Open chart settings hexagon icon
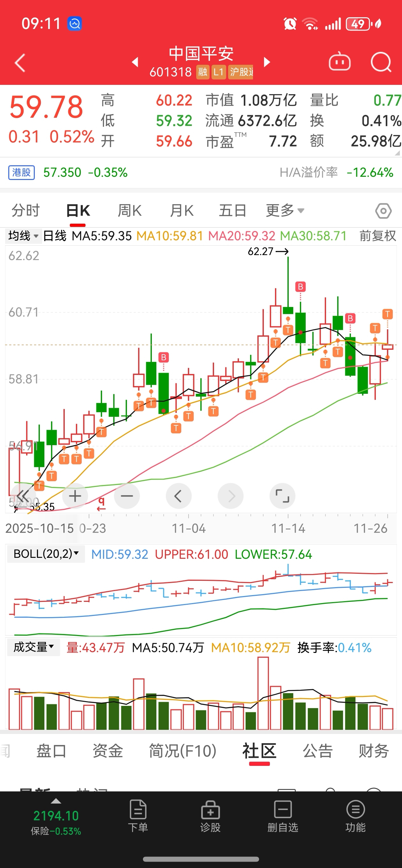 click(x=383, y=211)
